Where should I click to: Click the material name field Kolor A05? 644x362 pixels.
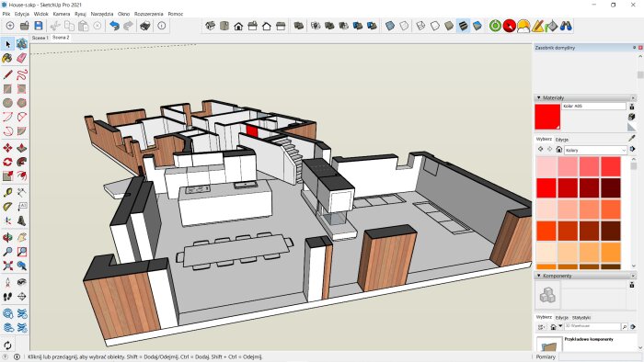pyautogui.click(x=594, y=107)
